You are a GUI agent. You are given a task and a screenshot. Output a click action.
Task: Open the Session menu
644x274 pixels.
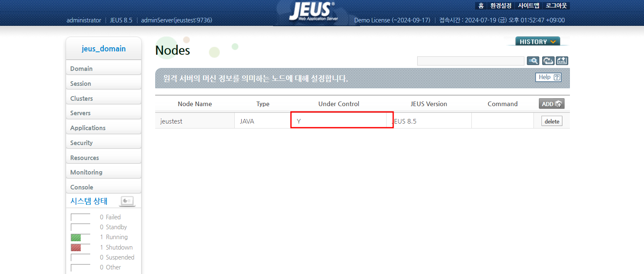(x=103, y=83)
